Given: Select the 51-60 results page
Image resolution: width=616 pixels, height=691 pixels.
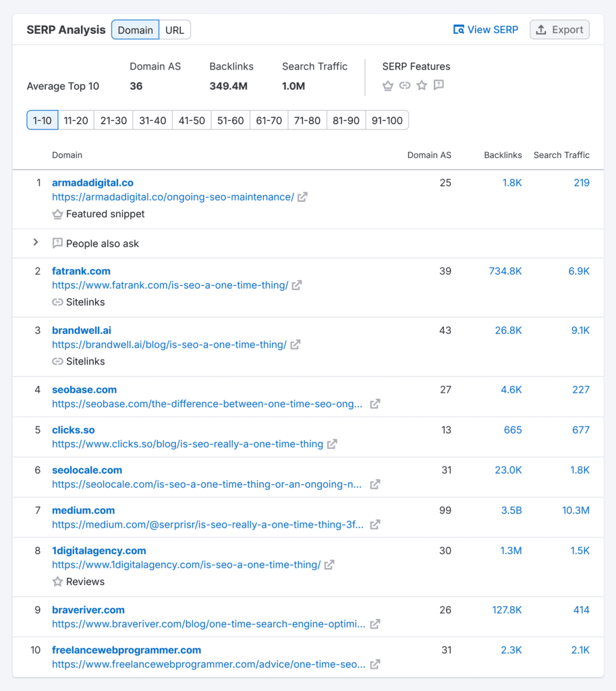Looking at the screenshot, I should pyautogui.click(x=230, y=121).
